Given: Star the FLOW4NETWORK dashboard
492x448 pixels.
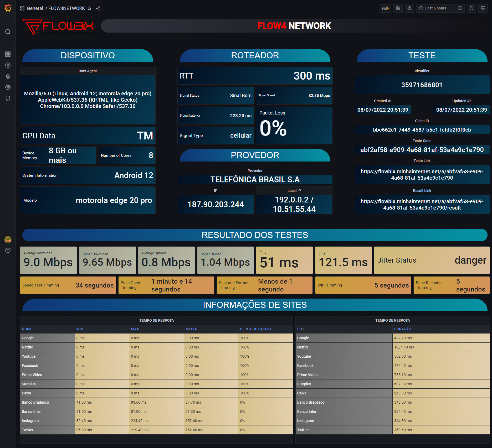Looking at the screenshot, I should (x=89, y=8).
